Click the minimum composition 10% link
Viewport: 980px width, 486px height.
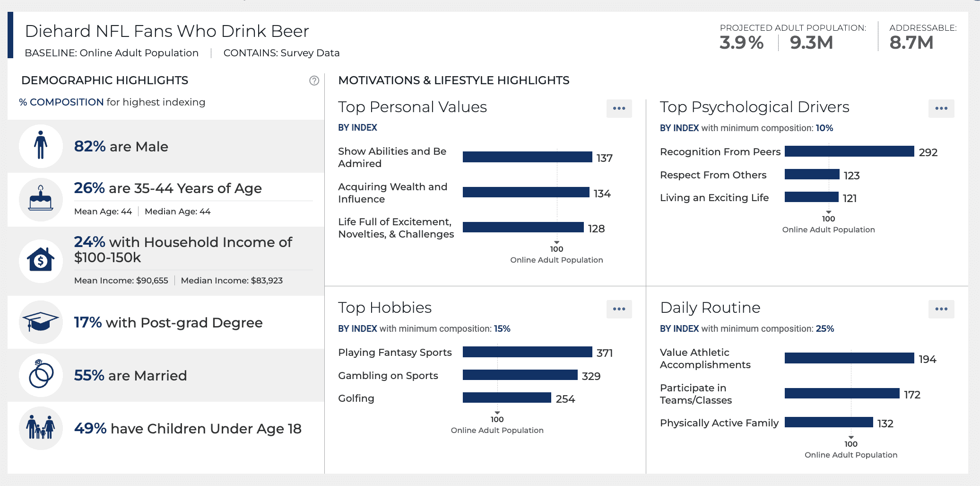pos(824,128)
